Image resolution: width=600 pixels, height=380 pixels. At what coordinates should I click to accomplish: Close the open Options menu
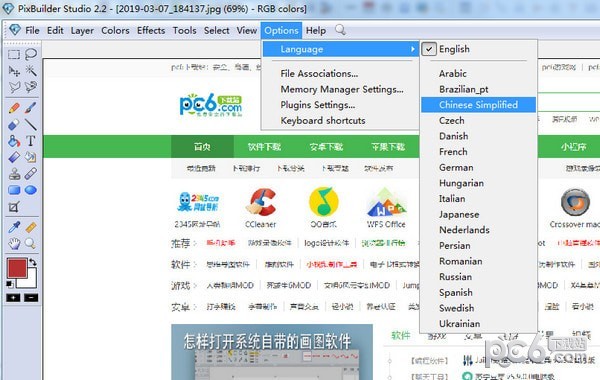(281, 30)
